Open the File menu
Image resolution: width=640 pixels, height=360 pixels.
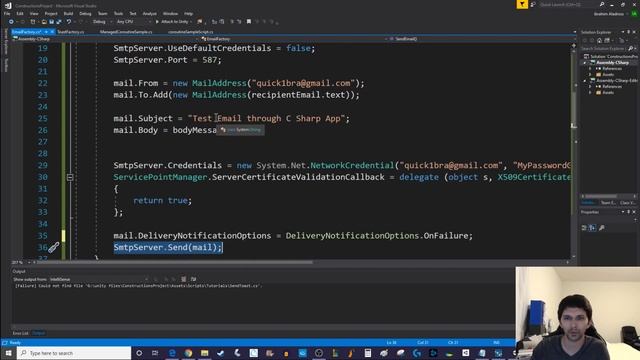7,13
